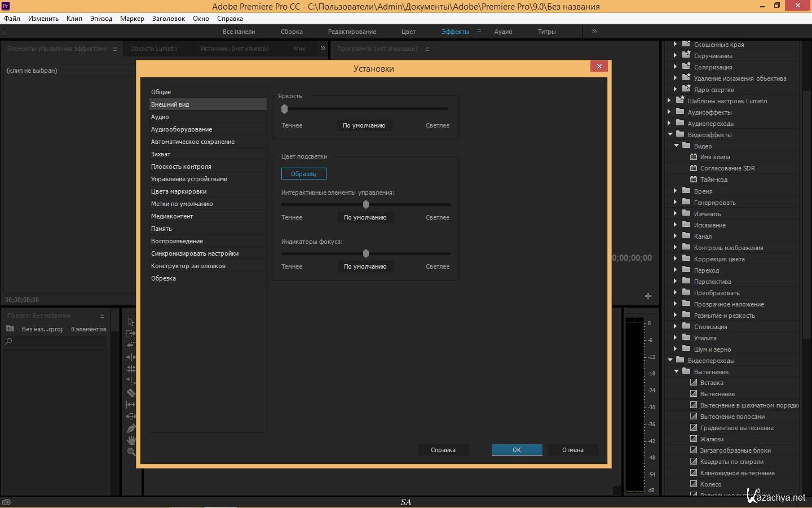Screen dimensions: 812x508
Task: Select the Selection arrow tool
Action: click(x=131, y=322)
